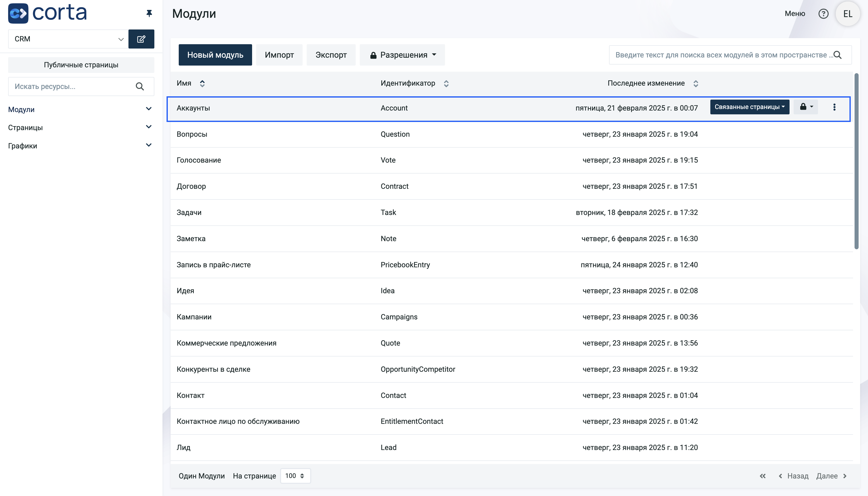Toggle the sidebar pin icon

(149, 13)
